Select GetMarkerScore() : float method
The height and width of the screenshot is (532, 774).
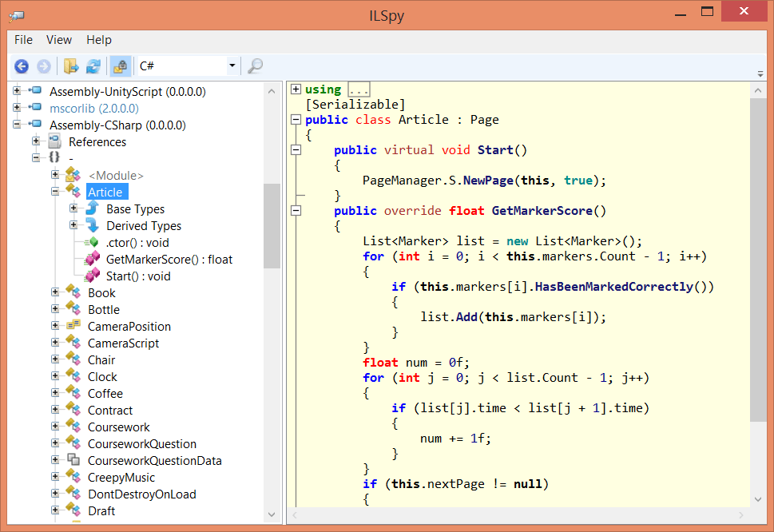click(x=169, y=259)
